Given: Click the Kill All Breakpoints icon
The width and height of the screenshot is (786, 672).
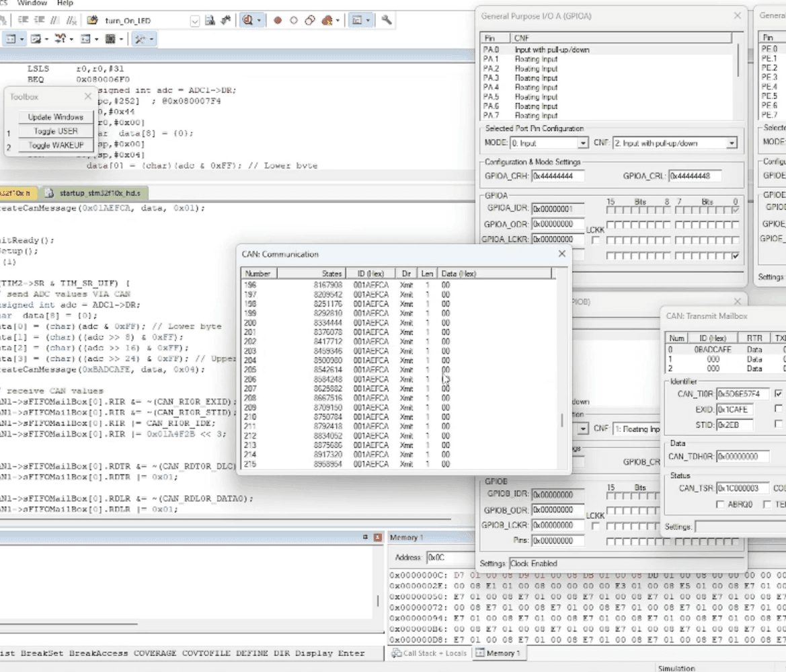Looking at the screenshot, I should point(327,20).
